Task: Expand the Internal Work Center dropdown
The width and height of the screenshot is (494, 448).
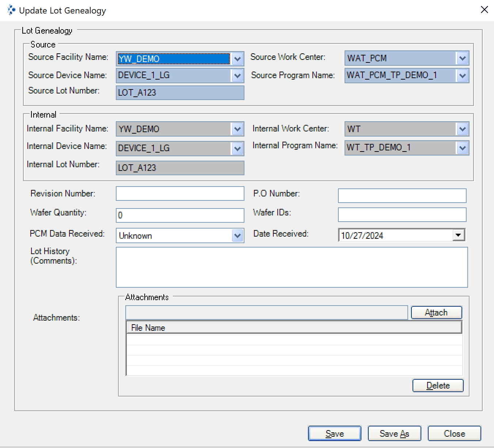Action: click(462, 129)
